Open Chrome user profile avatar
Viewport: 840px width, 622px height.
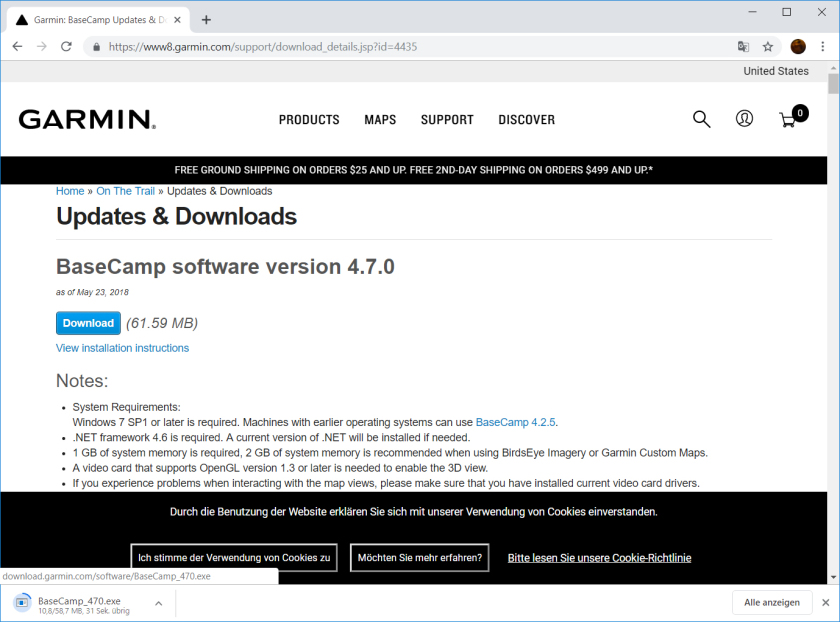point(798,46)
